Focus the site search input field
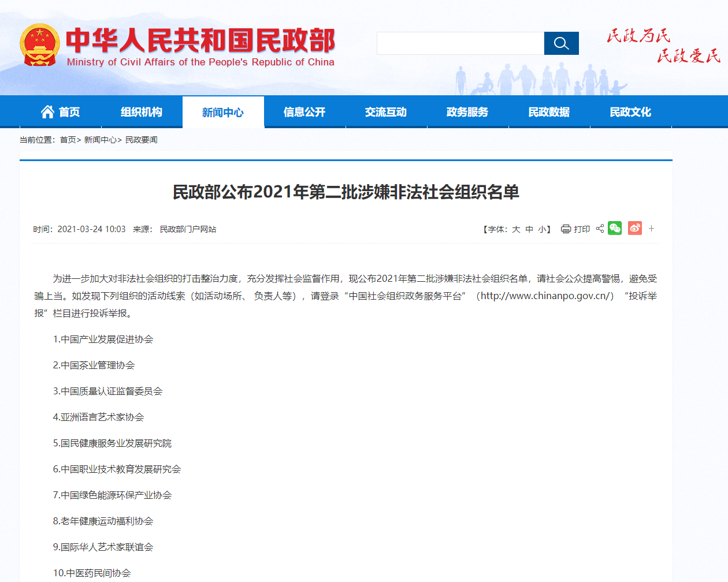The width and height of the screenshot is (728, 582). tap(460, 43)
